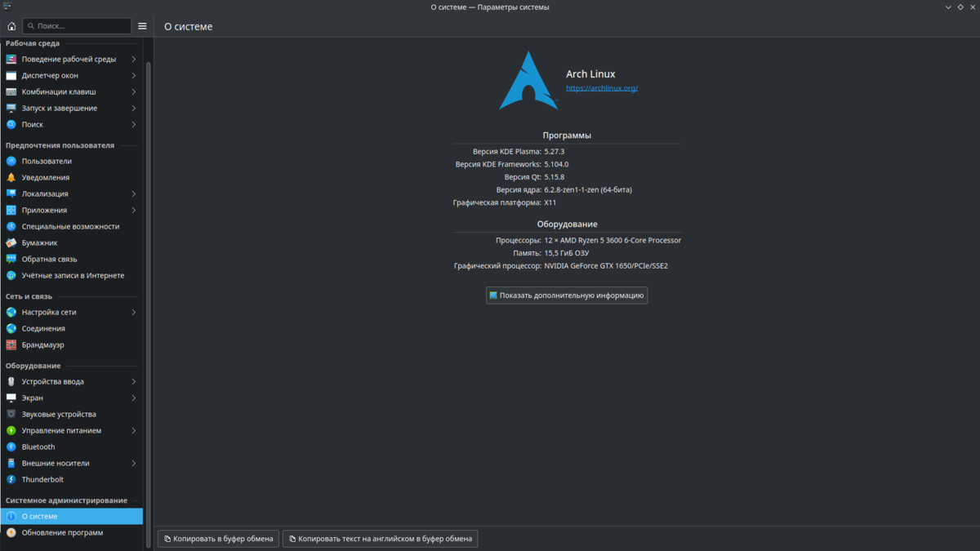Click Копировать в буфер обмена button
Viewport: 980px width, 551px height.
tap(218, 539)
